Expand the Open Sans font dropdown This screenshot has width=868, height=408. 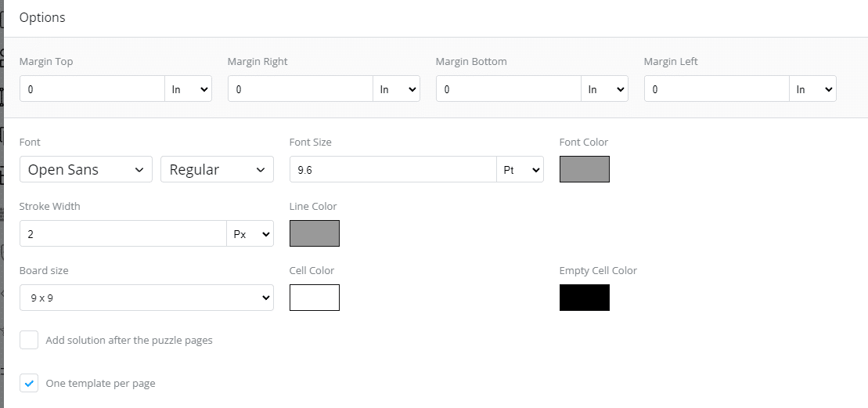tap(86, 169)
